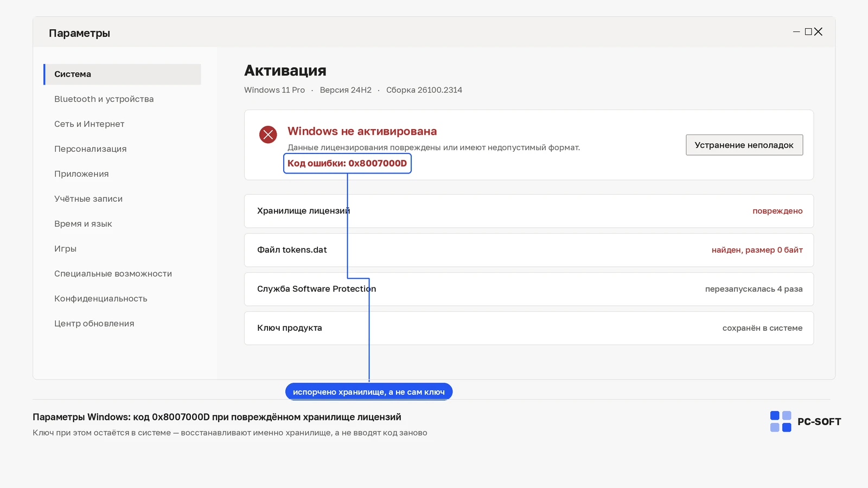Image resolution: width=868 pixels, height=488 pixels.
Task: Click the 'Версия 24H2' text
Action: click(x=346, y=90)
